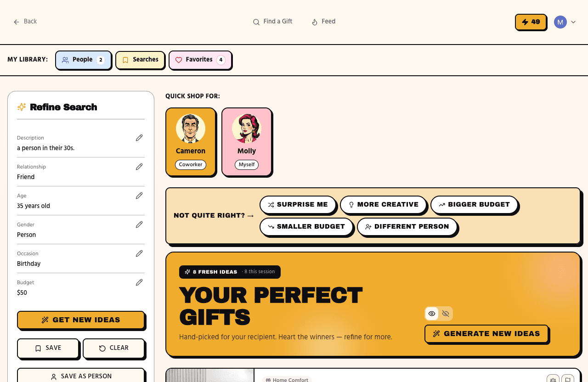Show gift ideas with the eye toggle
The height and width of the screenshot is (382, 588).
click(x=432, y=314)
